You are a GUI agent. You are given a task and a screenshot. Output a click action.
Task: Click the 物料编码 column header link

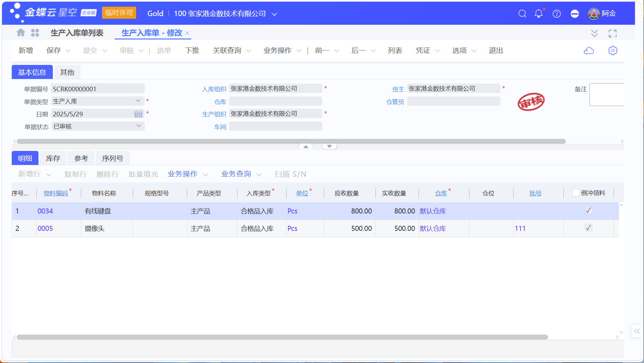(x=56, y=193)
